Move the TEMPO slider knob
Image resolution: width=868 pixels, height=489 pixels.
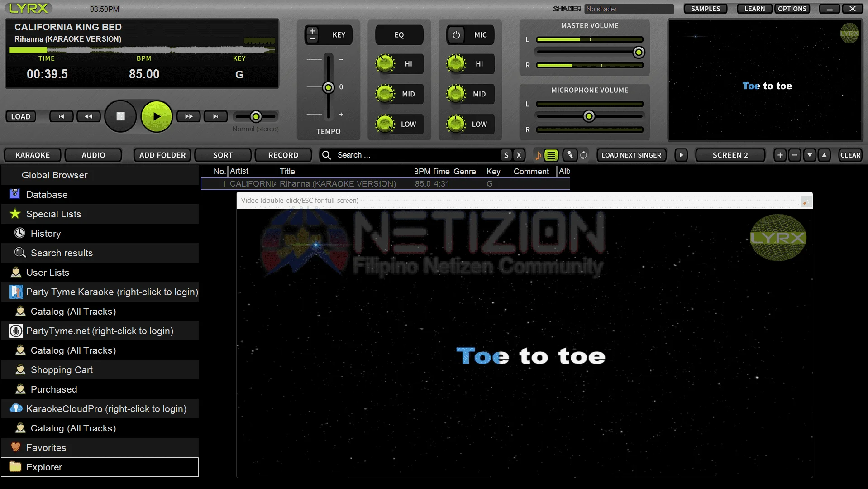pyautogui.click(x=328, y=87)
